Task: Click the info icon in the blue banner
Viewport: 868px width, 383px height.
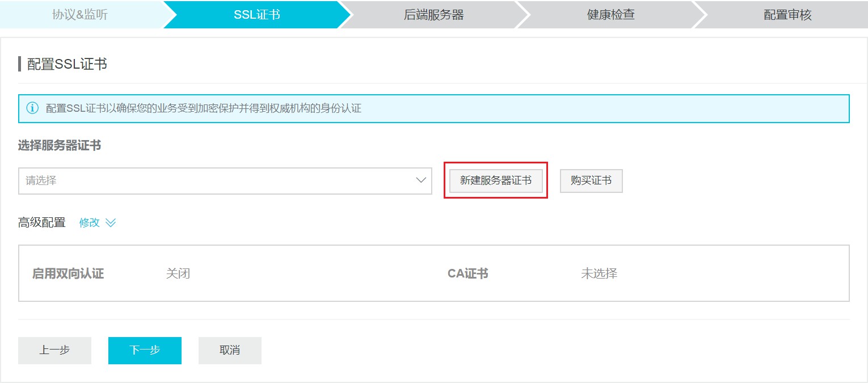Action: pyautogui.click(x=33, y=108)
